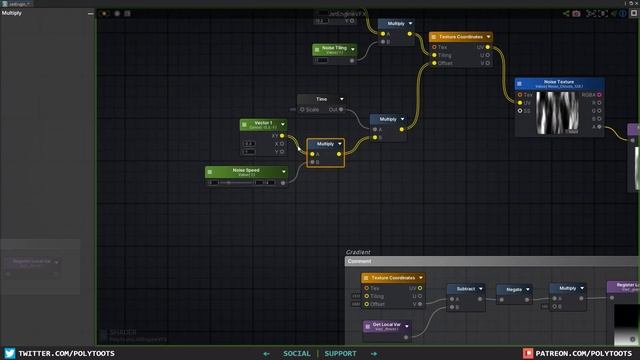Screen dimensions: 640x360
Task: Click the white square palette icon at top right
Action: pos(634,13)
